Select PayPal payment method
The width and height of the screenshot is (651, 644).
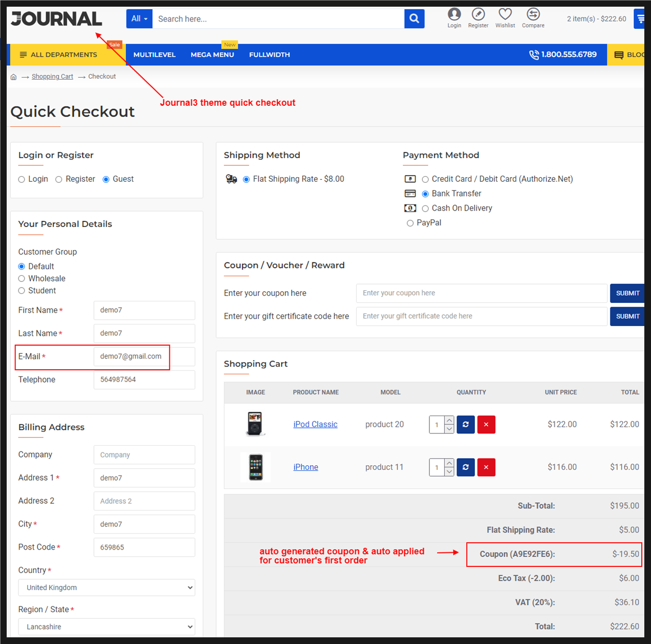(x=410, y=223)
